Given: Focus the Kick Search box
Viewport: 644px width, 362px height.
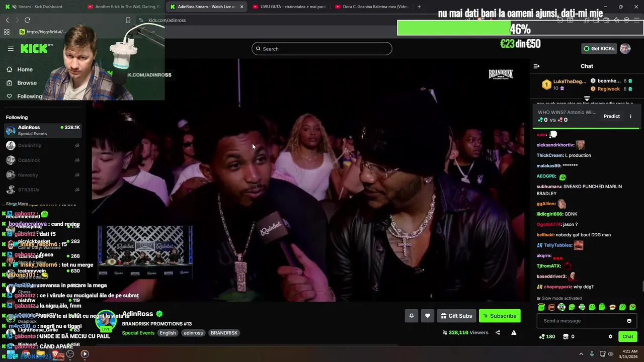Looking at the screenshot, I should (322, 49).
